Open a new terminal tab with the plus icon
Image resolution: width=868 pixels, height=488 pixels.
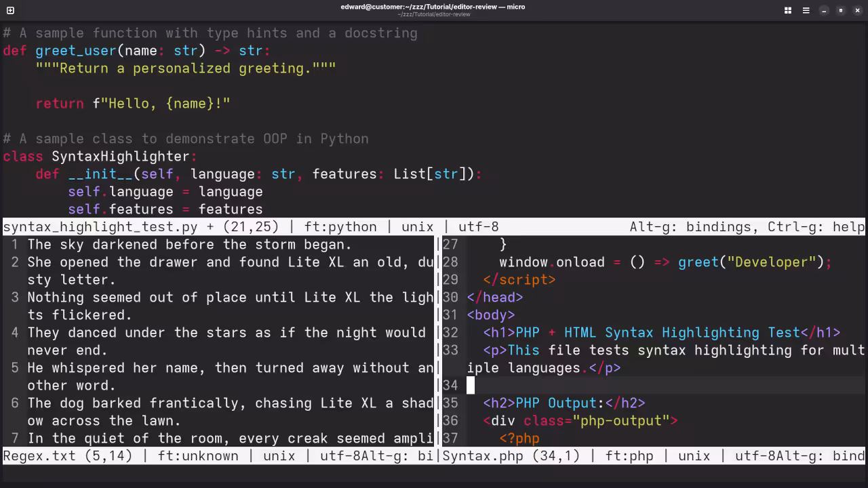coord(12,10)
